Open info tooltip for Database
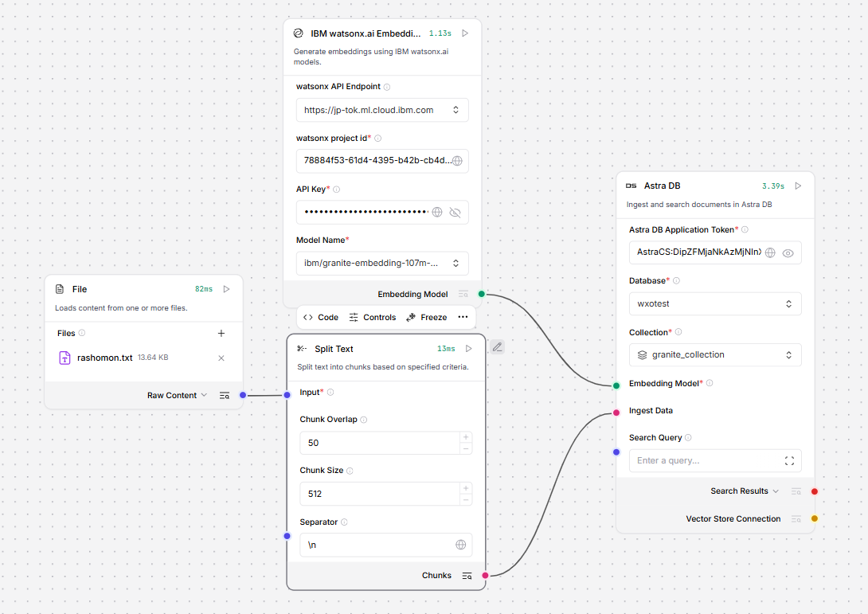This screenshot has width=868, height=614. tap(676, 280)
